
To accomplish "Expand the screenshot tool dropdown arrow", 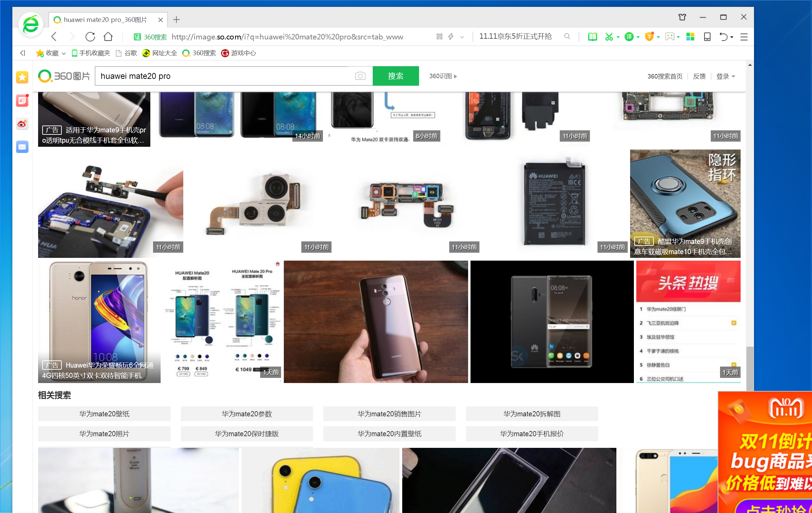I will click(x=618, y=37).
